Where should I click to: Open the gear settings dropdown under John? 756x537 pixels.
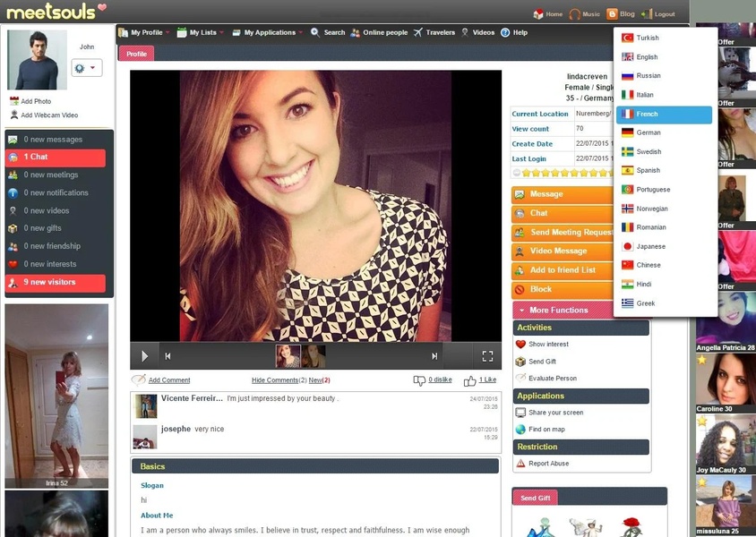86,68
